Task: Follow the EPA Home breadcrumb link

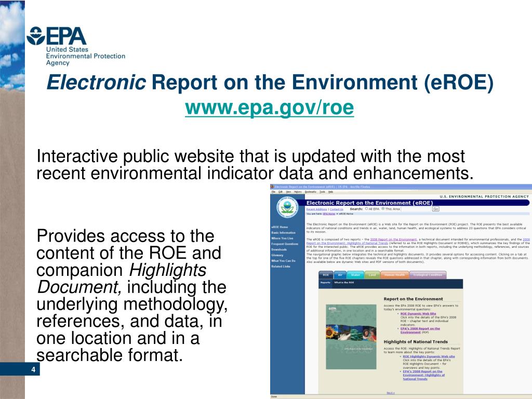Action: point(329,214)
